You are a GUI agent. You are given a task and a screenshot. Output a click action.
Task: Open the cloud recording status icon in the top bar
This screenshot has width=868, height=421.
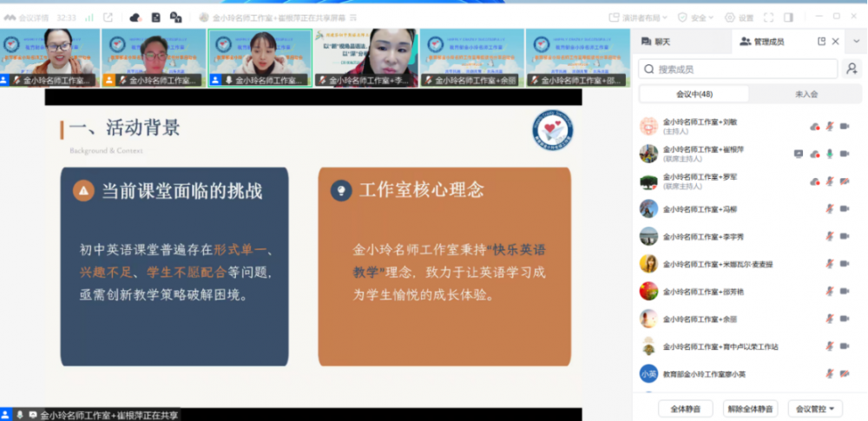(135, 17)
